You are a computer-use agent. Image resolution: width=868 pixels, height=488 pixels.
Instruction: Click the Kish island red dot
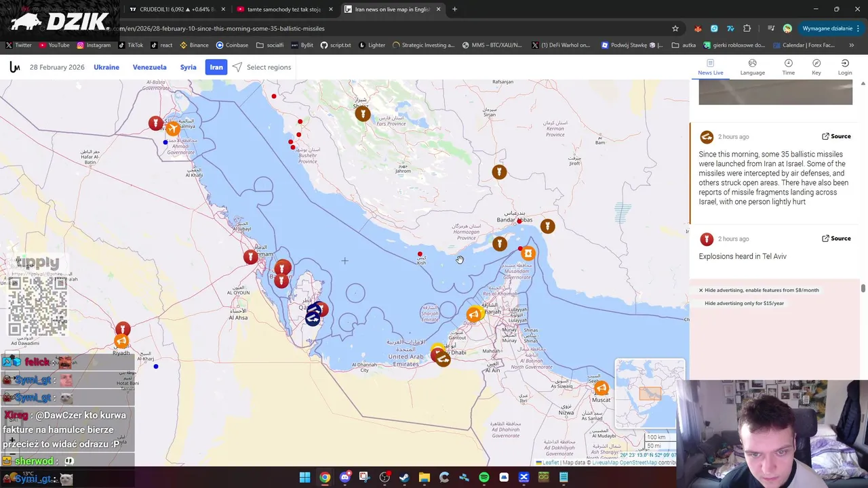click(x=420, y=254)
